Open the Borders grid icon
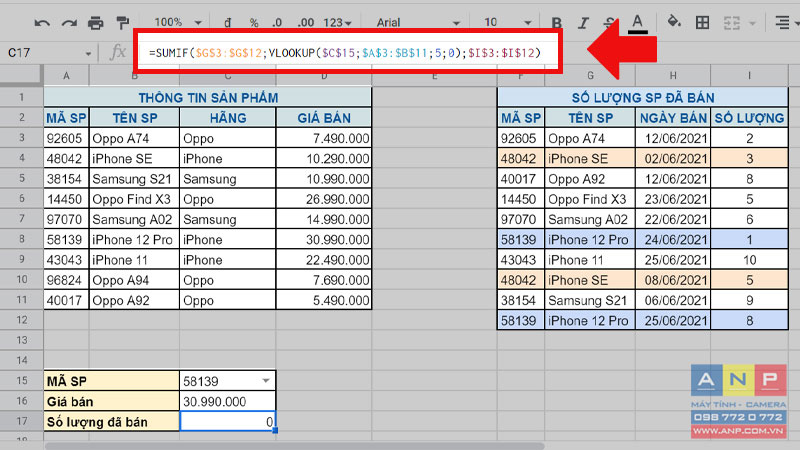The image size is (800, 450). click(x=703, y=22)
